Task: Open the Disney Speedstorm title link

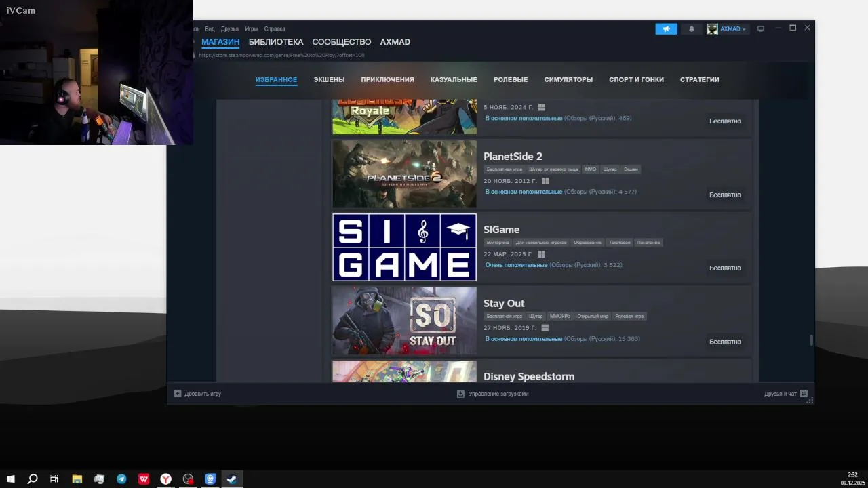Action: point(529,376)
